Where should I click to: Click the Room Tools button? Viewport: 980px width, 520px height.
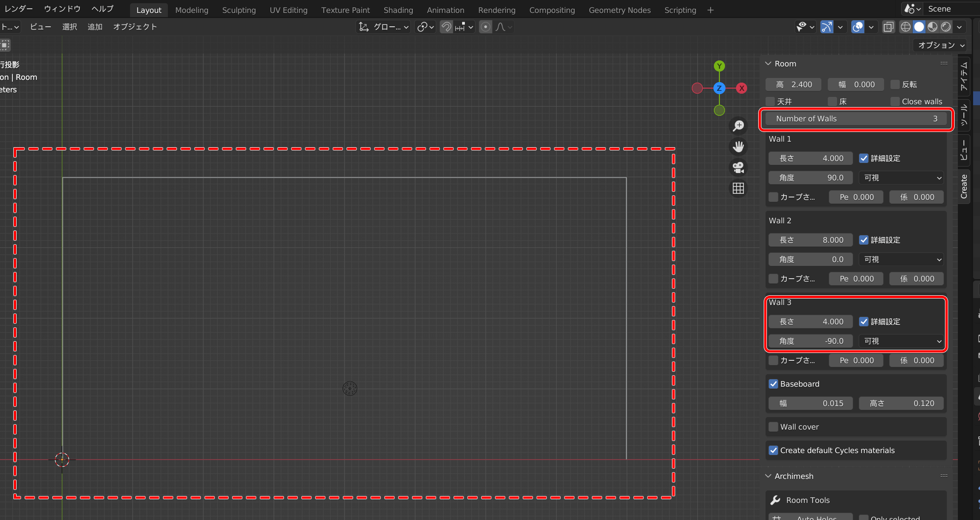[808, 500]
